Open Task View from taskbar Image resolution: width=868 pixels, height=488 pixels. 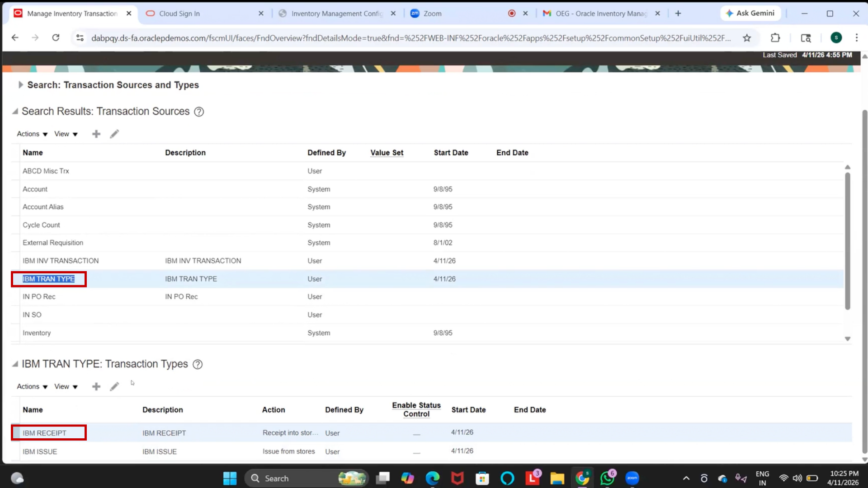click(383, 478)
